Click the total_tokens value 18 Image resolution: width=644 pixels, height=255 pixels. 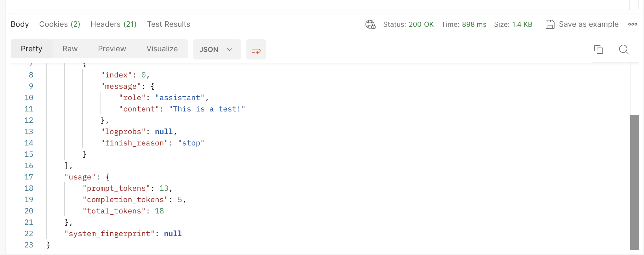point(159,211)
